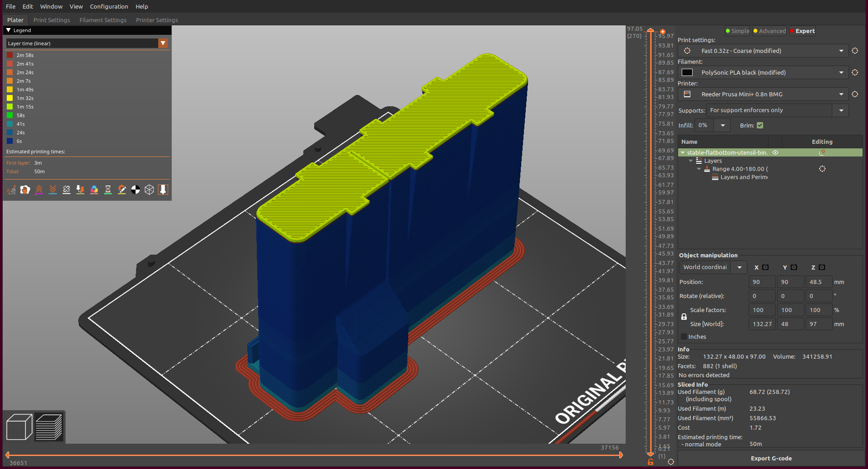
Task: Toggle visibility of stable-flatbottom-utensil-bin object
Action: 775,152
